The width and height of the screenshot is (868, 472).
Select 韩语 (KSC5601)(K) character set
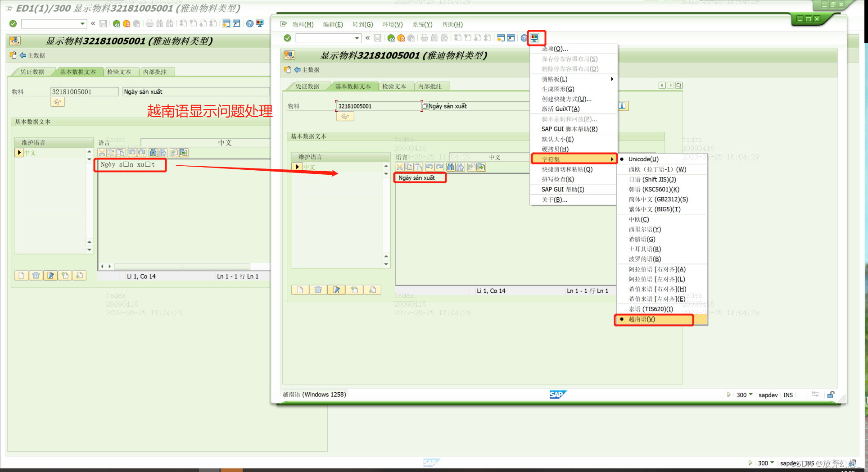(x=662, y=189)
